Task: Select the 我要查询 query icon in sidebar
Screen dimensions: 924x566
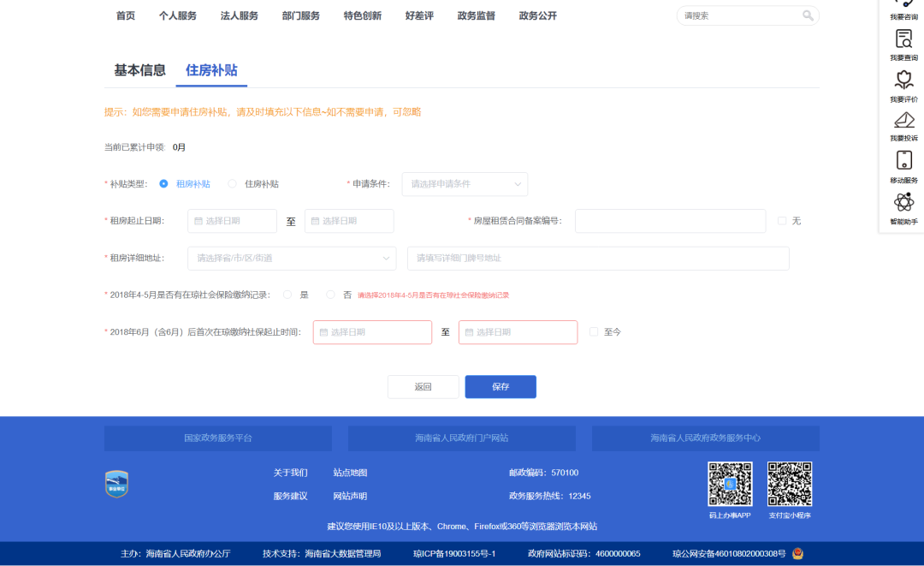Action: coord(903,39)
